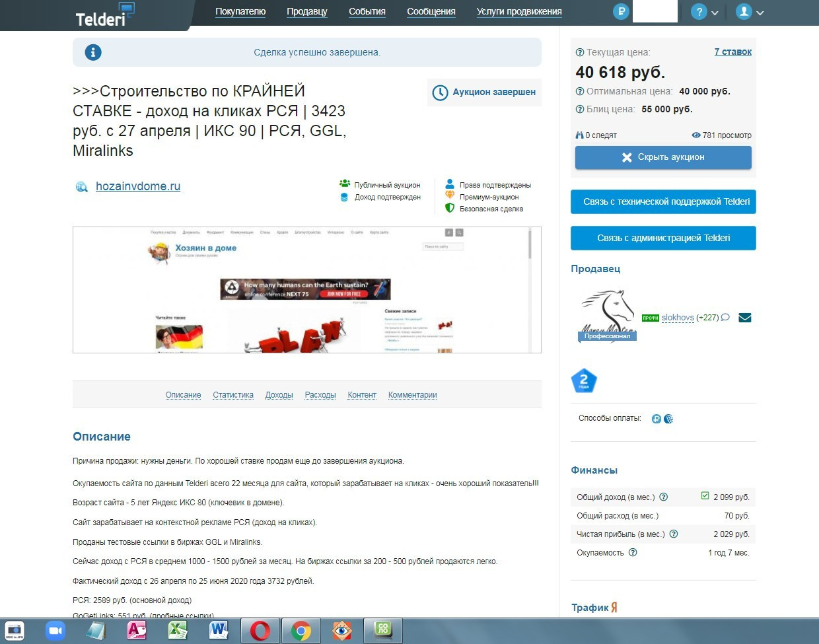Click the Публичный аукцион people icon
Viewport: 819px width, 644px height.
(345, 184)
